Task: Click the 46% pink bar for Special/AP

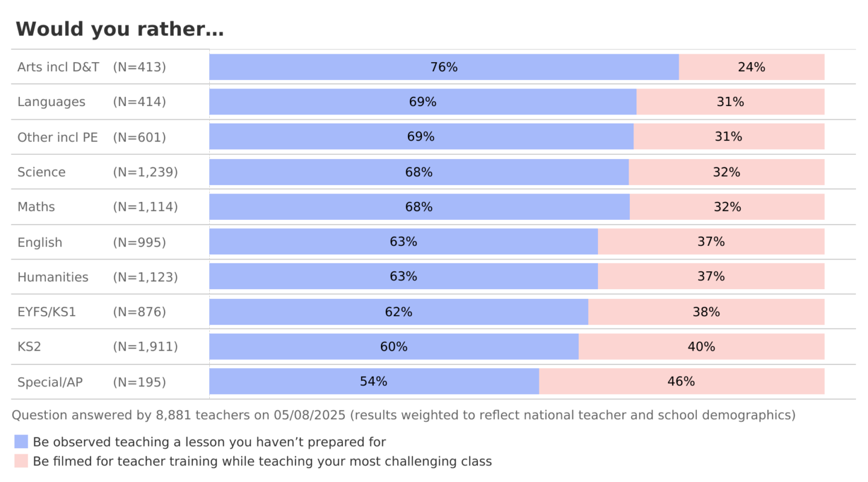Action: (681, 381)
